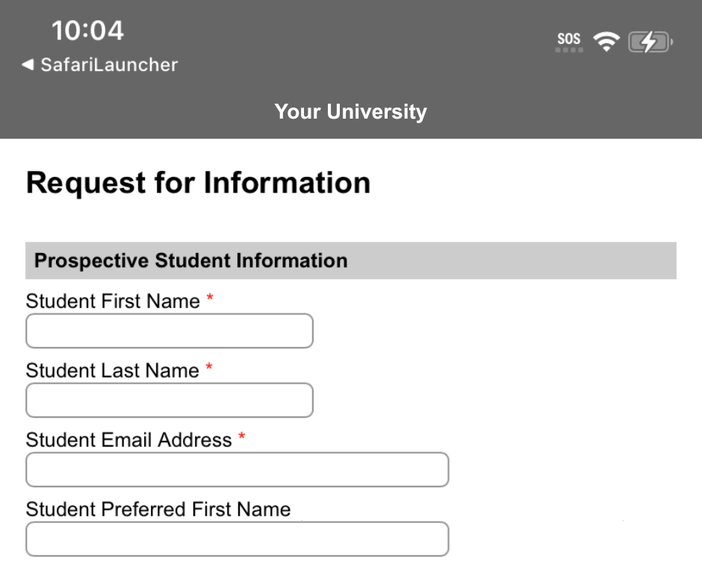Focus the Student First Name input field
Viewport: 702px width, 588px height.
tap(169, 331)
